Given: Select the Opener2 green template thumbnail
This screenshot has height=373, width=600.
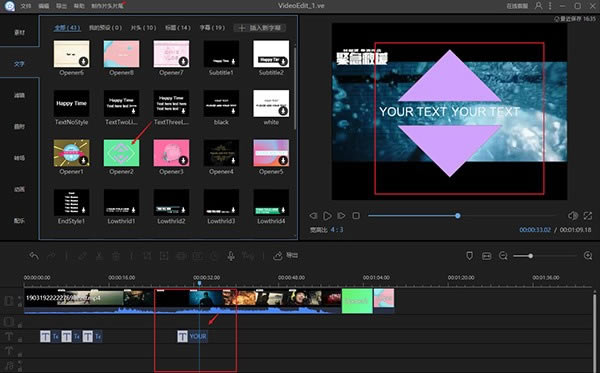Looking at the screenshot, I should 121,153.
